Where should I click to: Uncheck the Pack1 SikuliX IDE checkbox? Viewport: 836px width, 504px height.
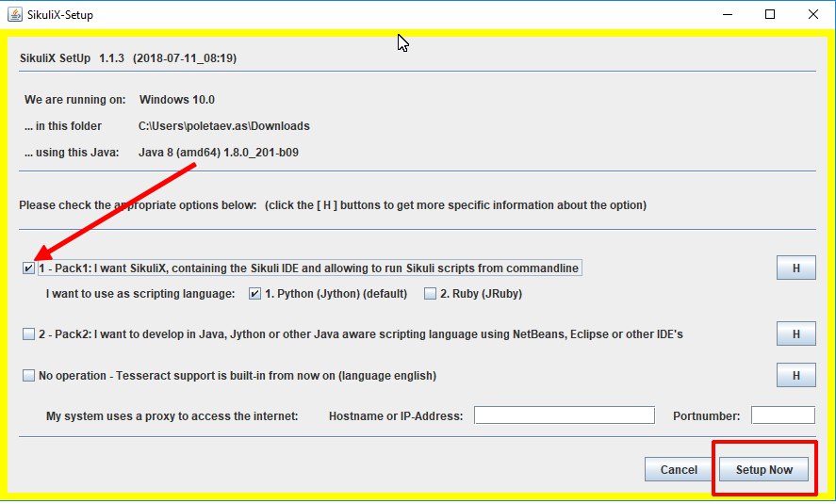tap(29, 268)
